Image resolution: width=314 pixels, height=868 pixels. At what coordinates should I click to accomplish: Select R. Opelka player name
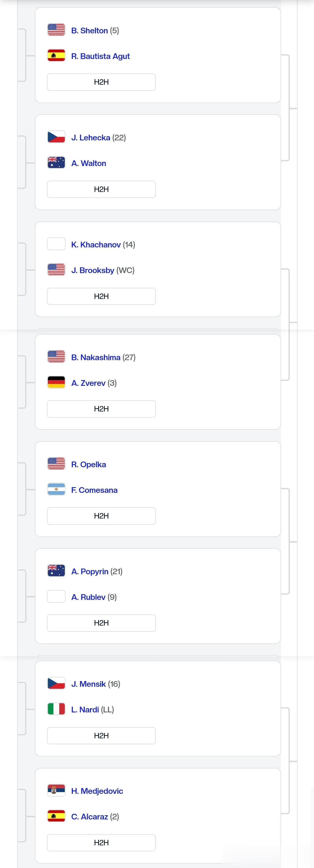point(88,464)
